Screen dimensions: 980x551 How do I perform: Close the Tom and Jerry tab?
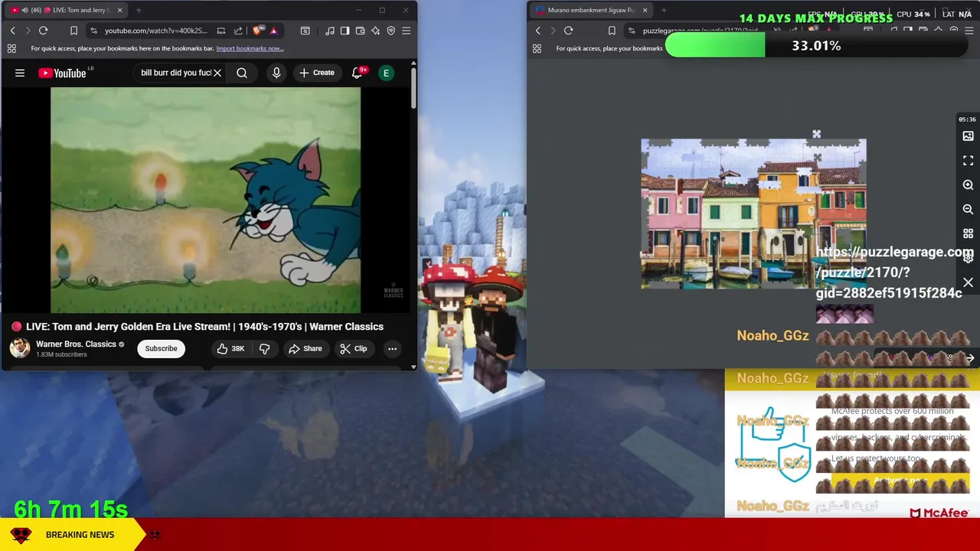pos(119,10)
